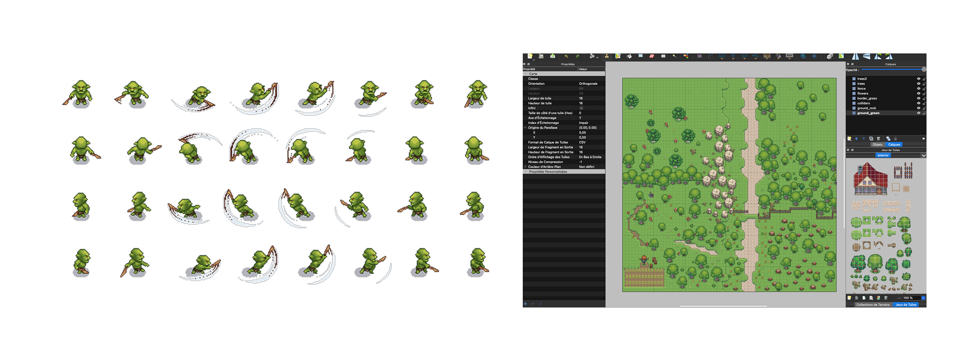Select the Bucket Fill tool

click(629, 56)
